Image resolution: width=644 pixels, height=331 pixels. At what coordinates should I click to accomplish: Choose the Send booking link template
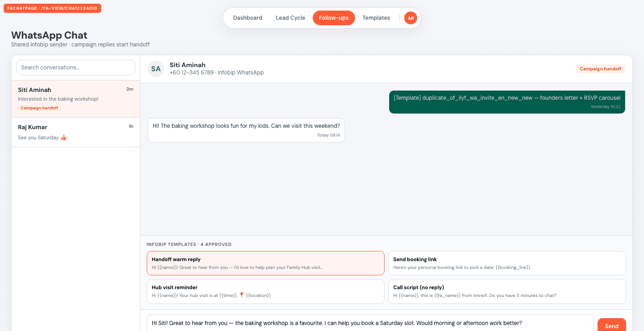[x=507, y=263]
